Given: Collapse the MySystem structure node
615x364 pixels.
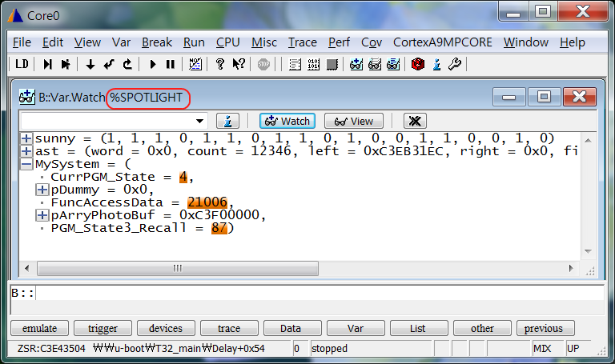Looking at the screenshot, I should point(27,164).
